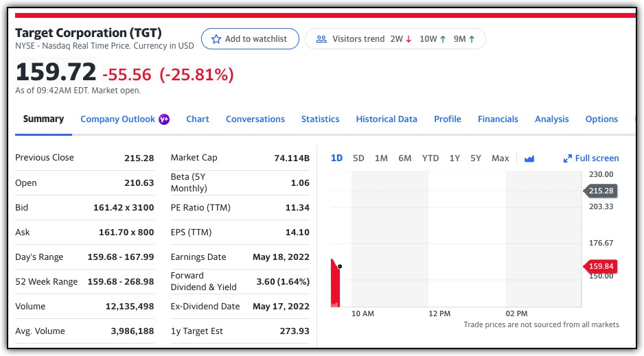The image size is (644, 356).
Task: Click the Ask value 161.70 x 800
Action: point(126,232)
